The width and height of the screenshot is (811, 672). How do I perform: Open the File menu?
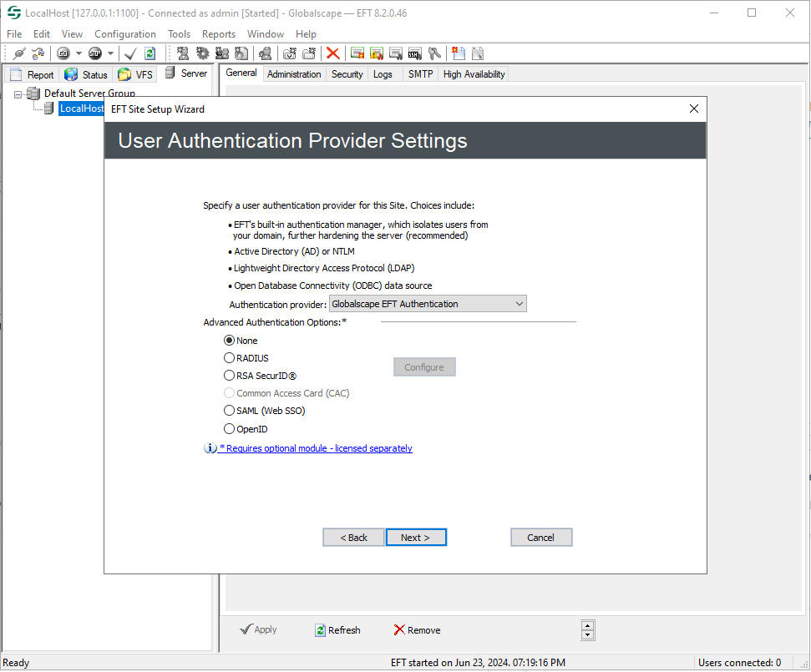[14, 34]
